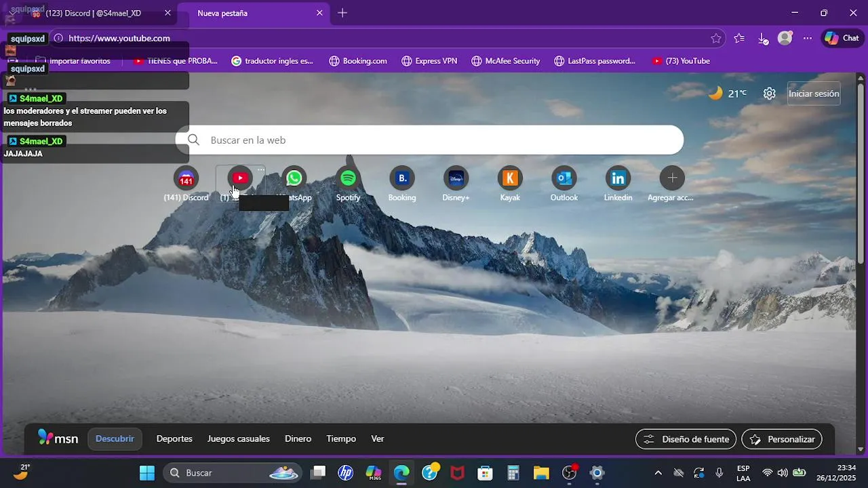Open the Windows Start menu
868x488 pixels.
tap(147, 472)
